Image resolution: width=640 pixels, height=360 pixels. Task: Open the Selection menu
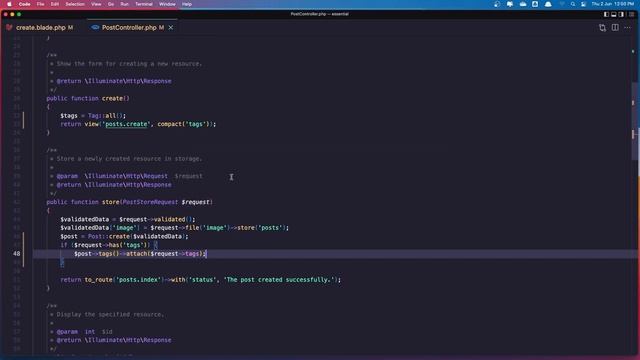click(x=75, y=4)
